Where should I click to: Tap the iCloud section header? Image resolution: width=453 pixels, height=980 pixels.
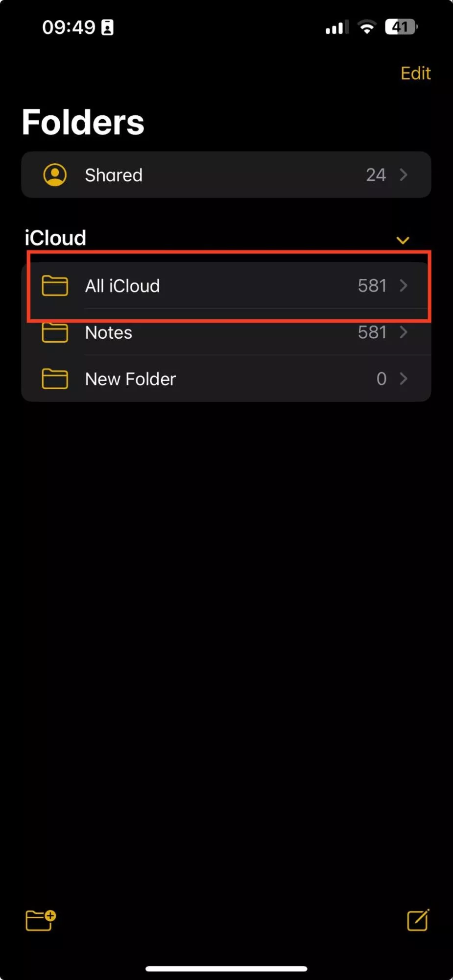coord(55,238)
